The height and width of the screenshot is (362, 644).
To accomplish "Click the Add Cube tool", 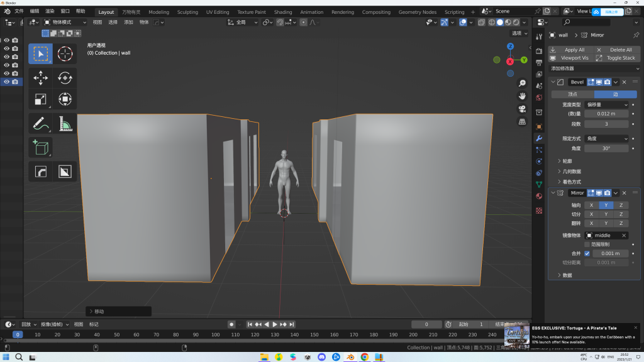I will coord(40,147).
